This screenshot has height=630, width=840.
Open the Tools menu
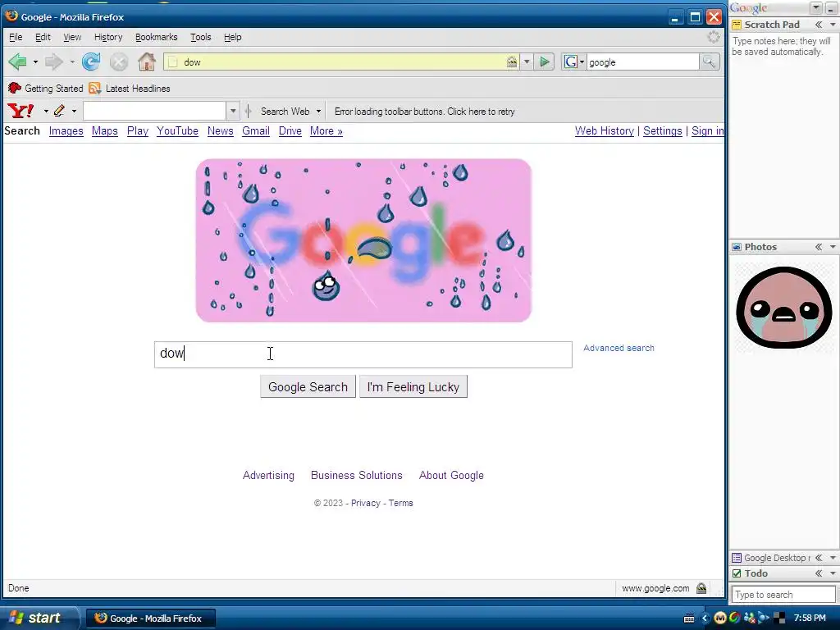201,37
